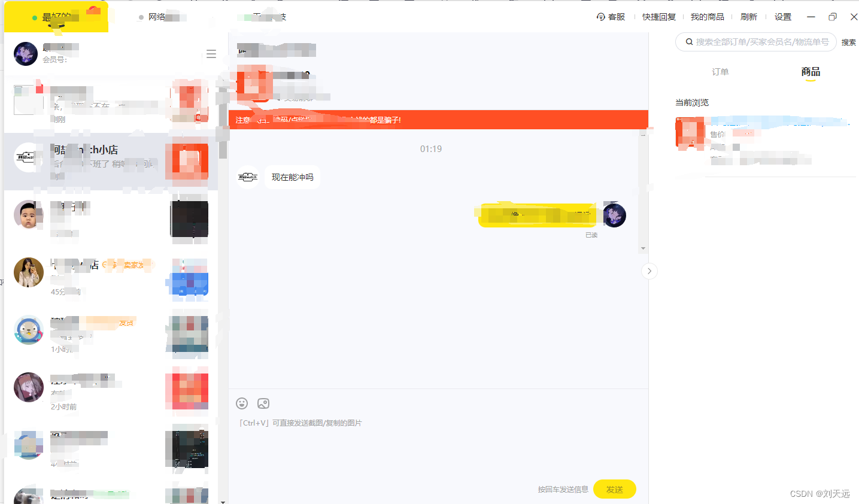Image resolution: width=859 pixels, height=504 pixels.
Task: Click the orange scam warning banner
Action: [438, 120]
